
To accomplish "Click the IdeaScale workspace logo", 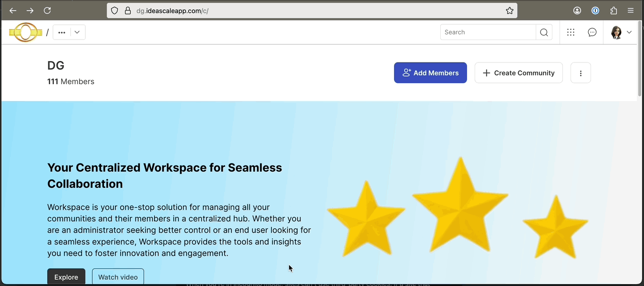I will coord(25,32).
